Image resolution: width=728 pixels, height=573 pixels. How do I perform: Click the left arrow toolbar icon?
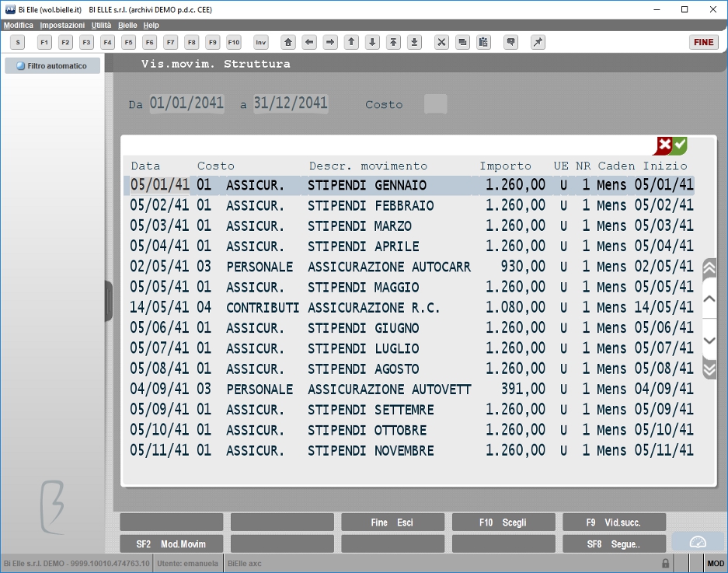[x=309, y=42]
